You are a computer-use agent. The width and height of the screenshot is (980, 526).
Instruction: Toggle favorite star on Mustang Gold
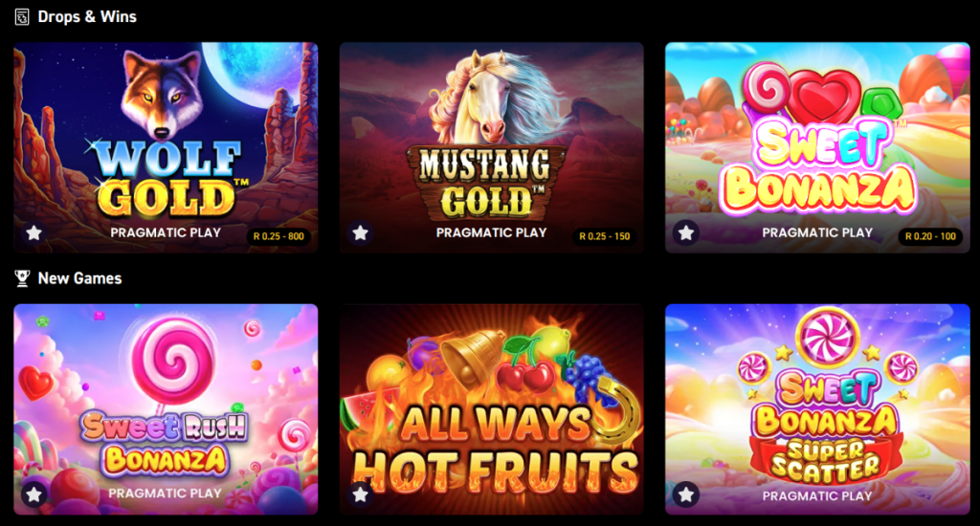point(360,233)
